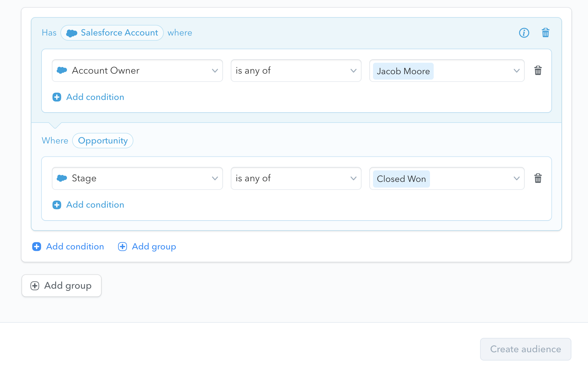Open the operator dropdown next to Account Owner
This screenshot has height=374, width=588.
tap(296, 71)
